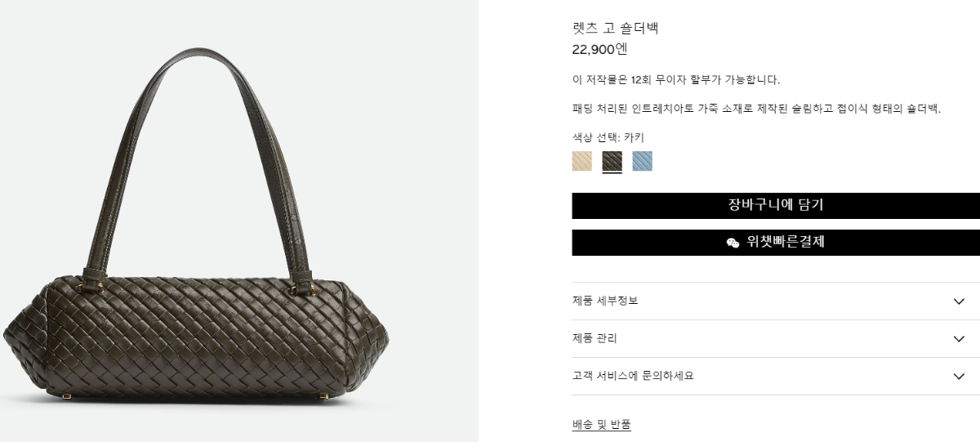Click the 인트레치아토 product description text
Screen dimensions: 980x442
[x=756, y=109]
